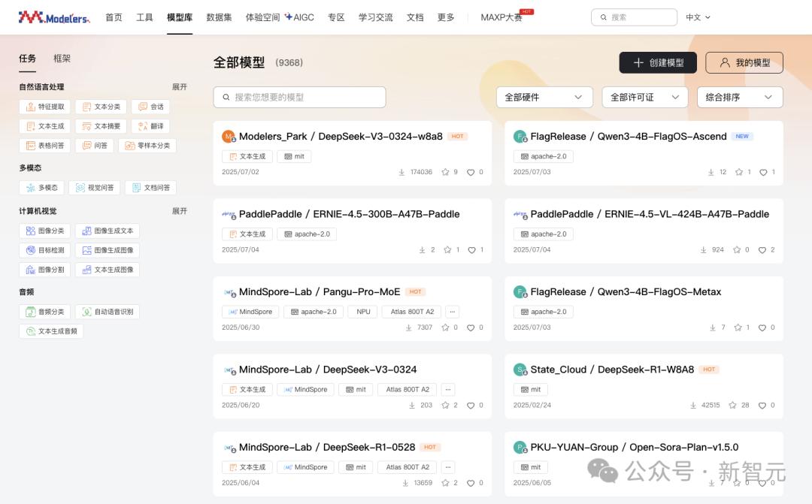This screenshot has width=812, height=504.
Task: Click the star icon on DeepSeek-V3-0324-w8a8 card
Action: click(x=445, y=172)
